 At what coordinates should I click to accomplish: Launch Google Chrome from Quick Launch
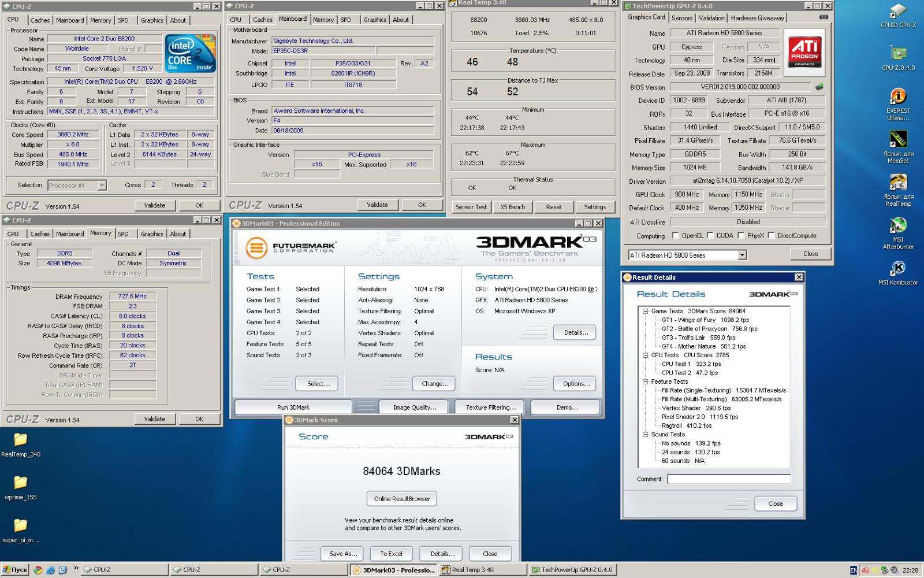(x=38, y=570)
